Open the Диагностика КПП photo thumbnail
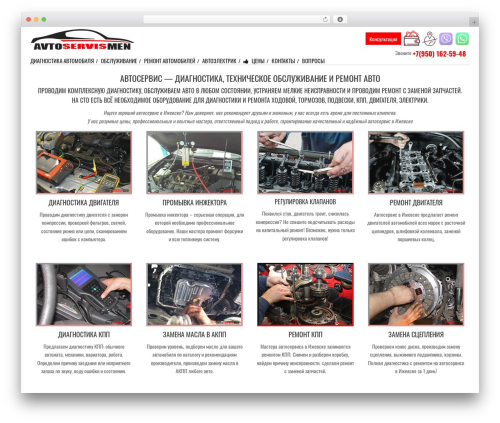The width and height of the screenshot is (500, 423). tap(84, 294)
